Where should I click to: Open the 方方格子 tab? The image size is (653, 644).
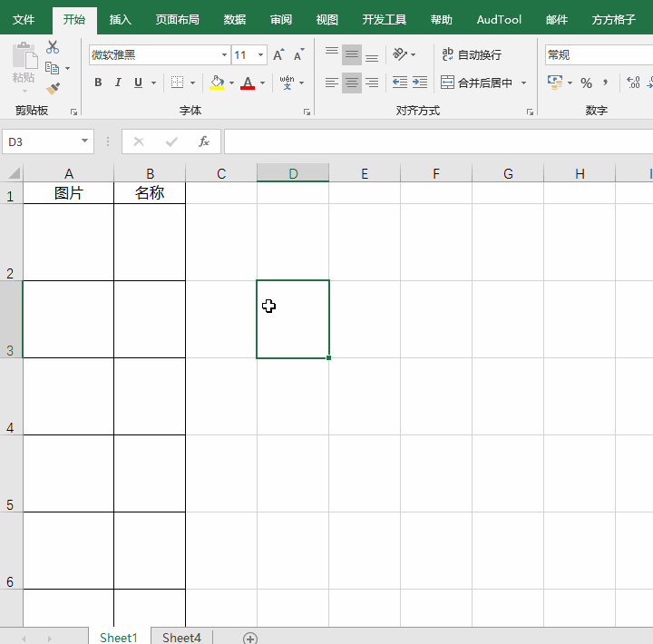pos(613,20)
